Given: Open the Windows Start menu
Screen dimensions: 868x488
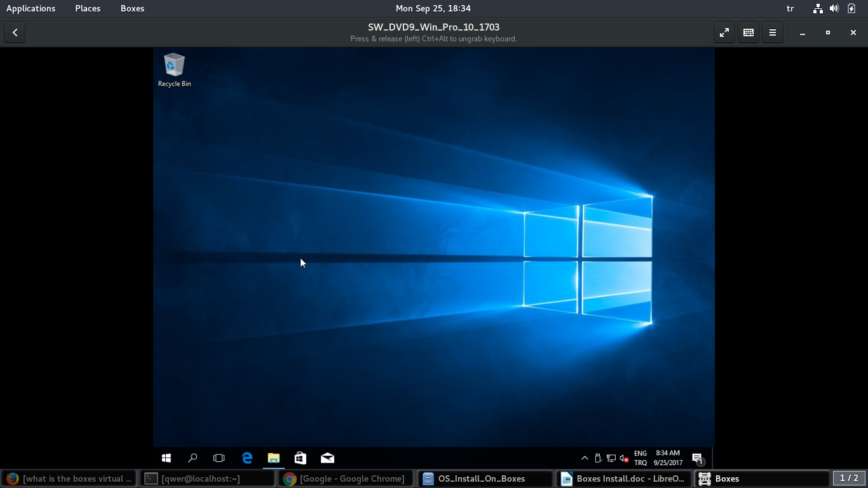Looking at the screenshot, I should [166, 458].
